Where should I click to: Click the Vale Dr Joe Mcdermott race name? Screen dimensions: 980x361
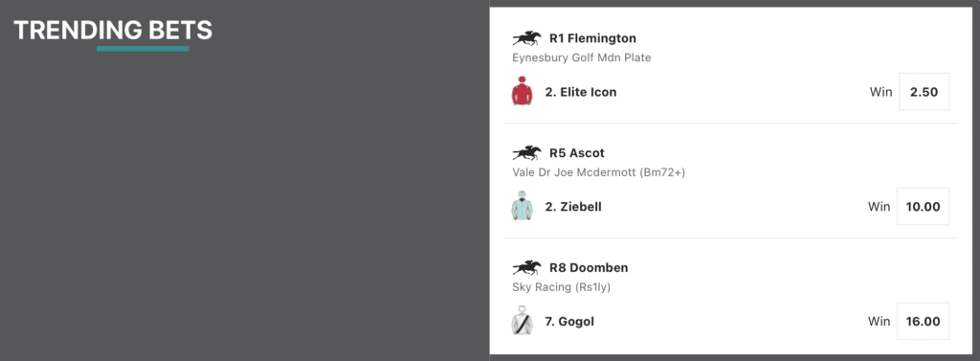(599, 172)
